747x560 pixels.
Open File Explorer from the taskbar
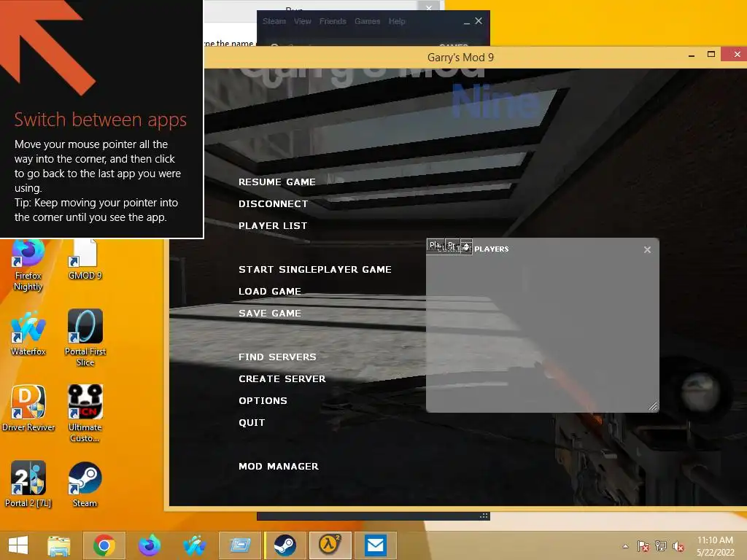pos(59,545)
